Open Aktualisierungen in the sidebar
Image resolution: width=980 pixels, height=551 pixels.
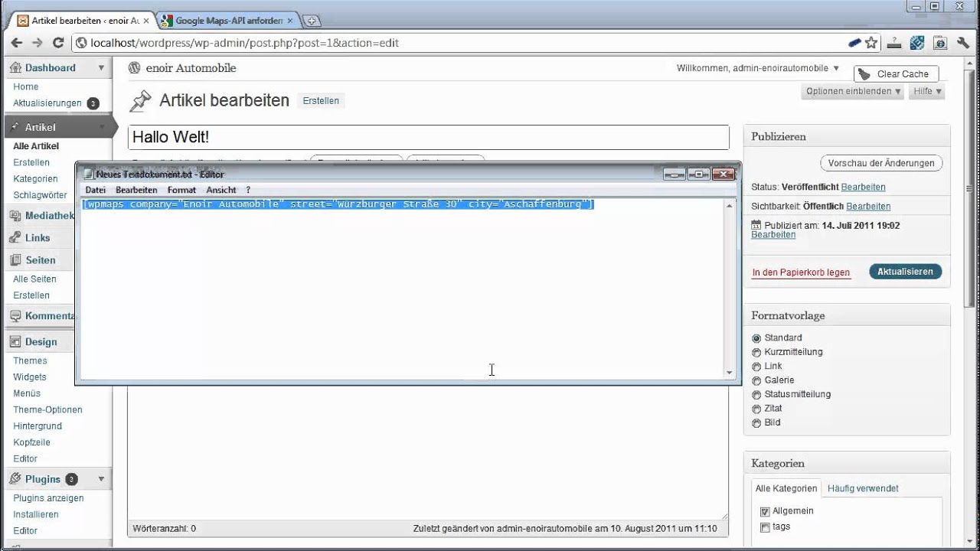click(x=47, y=103)
